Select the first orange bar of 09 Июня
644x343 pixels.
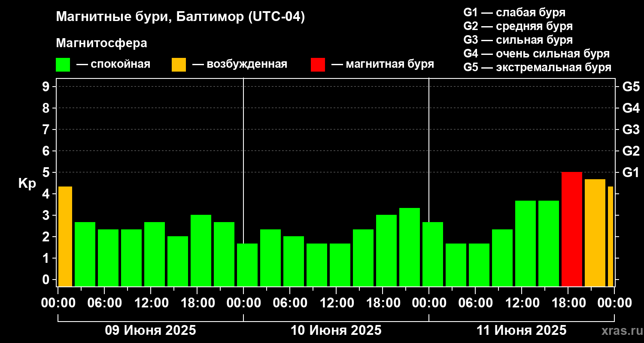[x=65, y=236]
